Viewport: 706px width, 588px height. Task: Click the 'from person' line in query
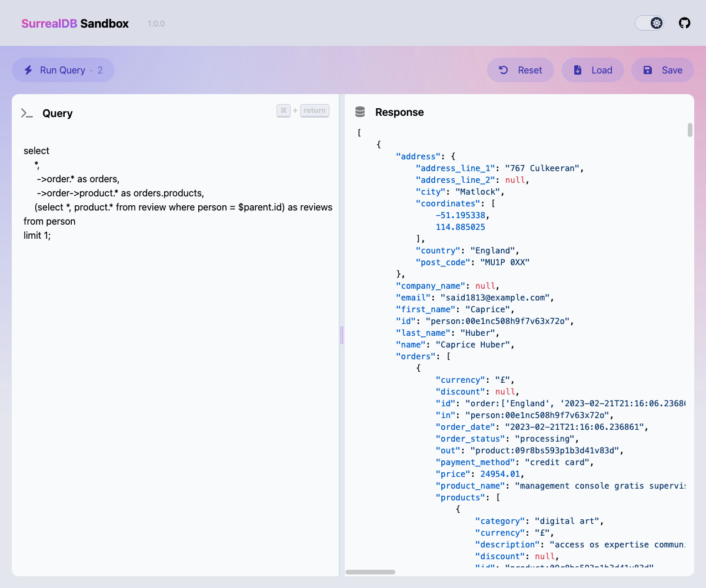[x=49, y=222]
